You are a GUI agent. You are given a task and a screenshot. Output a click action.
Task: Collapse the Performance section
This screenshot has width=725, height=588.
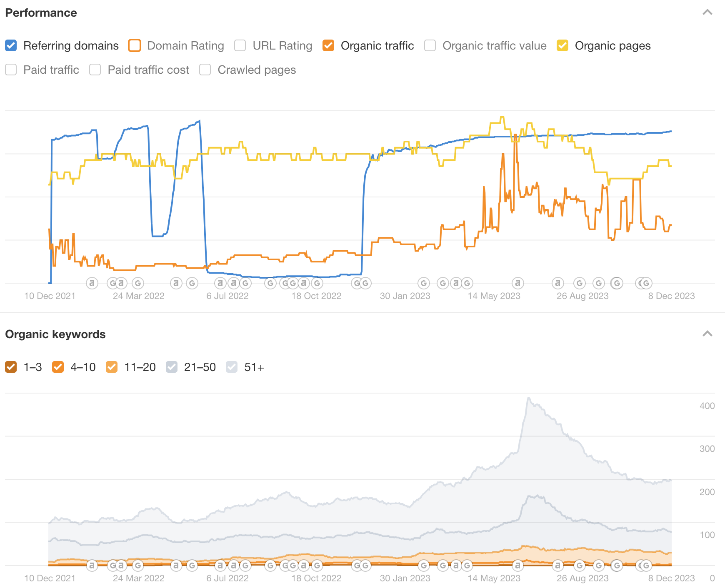point(707,12)
